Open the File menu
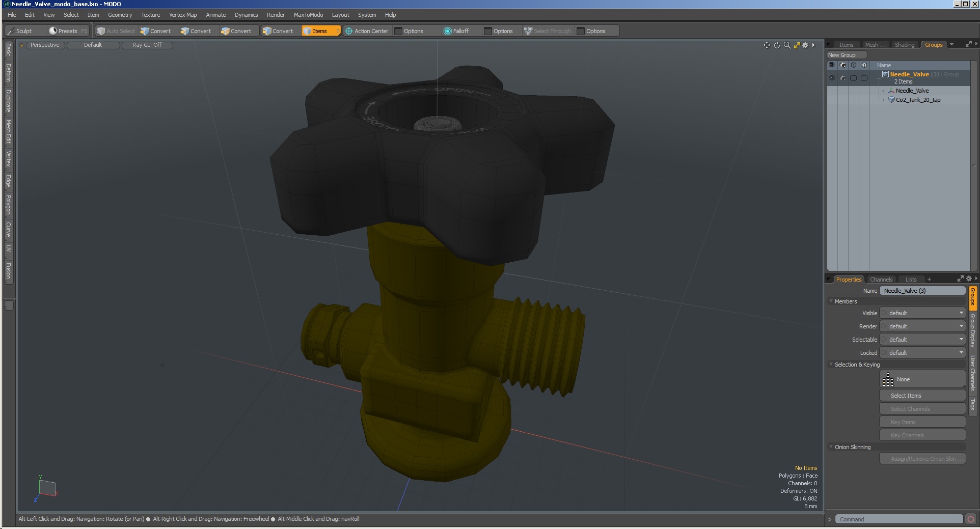This screenshot has height=529, width=980. point(12,15)
